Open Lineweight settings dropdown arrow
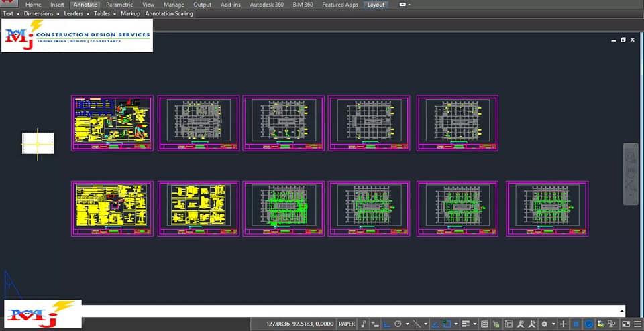The image size is (644, 331). [475, 324]
